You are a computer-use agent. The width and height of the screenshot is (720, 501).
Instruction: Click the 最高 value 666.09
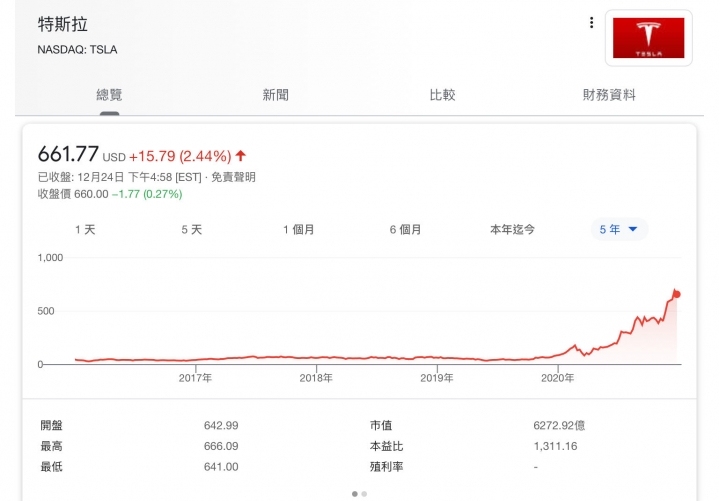[x=221, y=446]
